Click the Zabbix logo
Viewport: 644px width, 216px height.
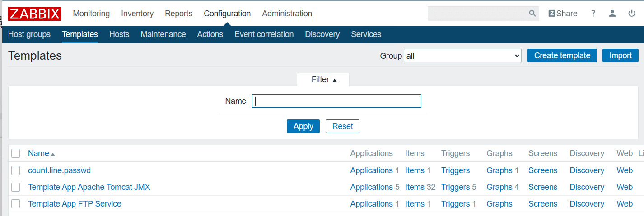point(35,14)
